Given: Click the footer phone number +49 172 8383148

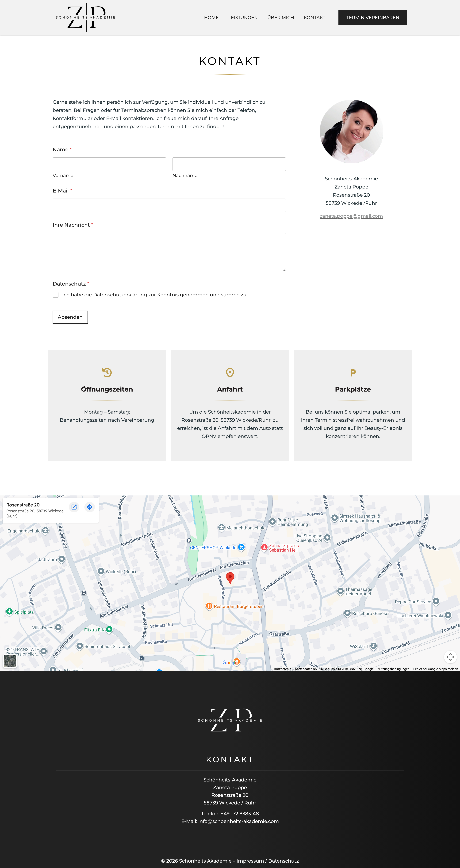Looking at the screenshot, I should [x=240, y=814].
